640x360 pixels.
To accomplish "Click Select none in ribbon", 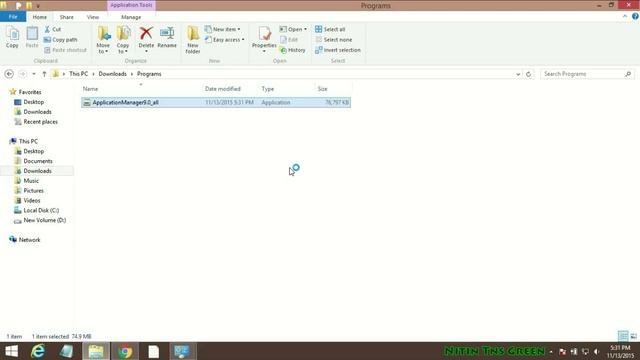I will pyautogui.click(x=333, y=40).
